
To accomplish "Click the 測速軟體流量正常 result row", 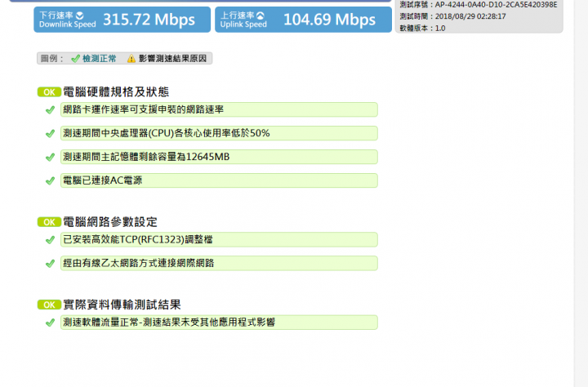I will 219,322.
